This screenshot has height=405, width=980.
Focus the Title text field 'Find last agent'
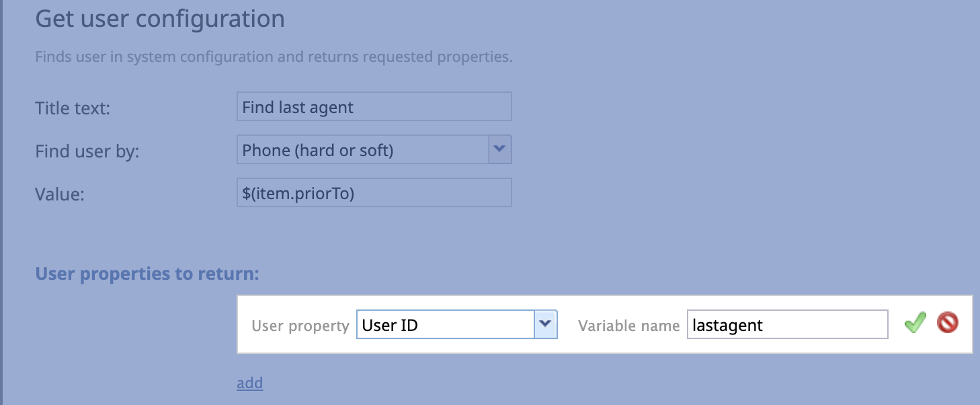point(374,107)
